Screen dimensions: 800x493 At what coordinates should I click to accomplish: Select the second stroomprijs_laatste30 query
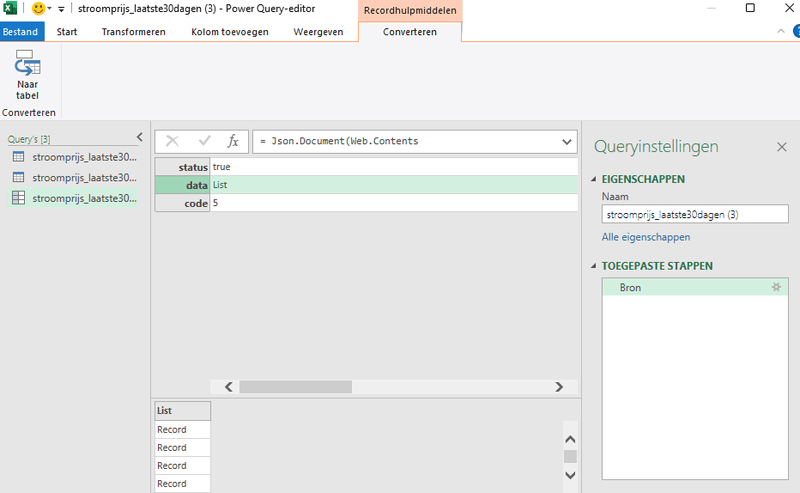pos(74,178)
